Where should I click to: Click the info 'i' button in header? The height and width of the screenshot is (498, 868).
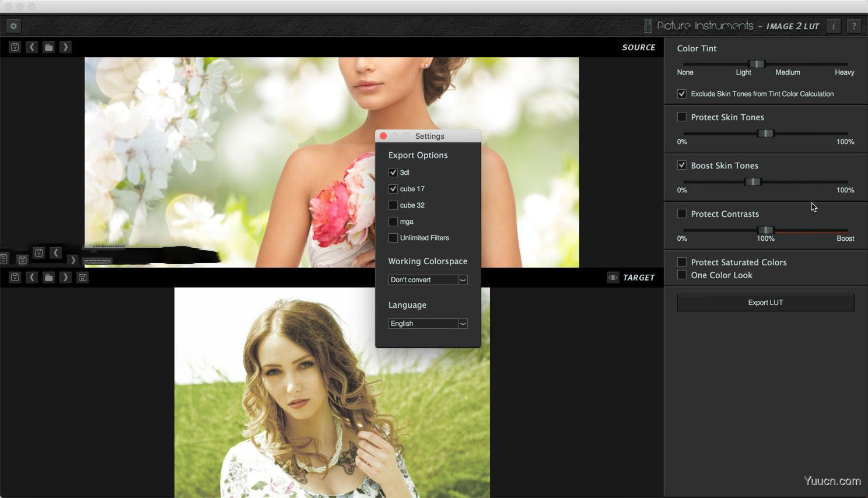point(834,26)
